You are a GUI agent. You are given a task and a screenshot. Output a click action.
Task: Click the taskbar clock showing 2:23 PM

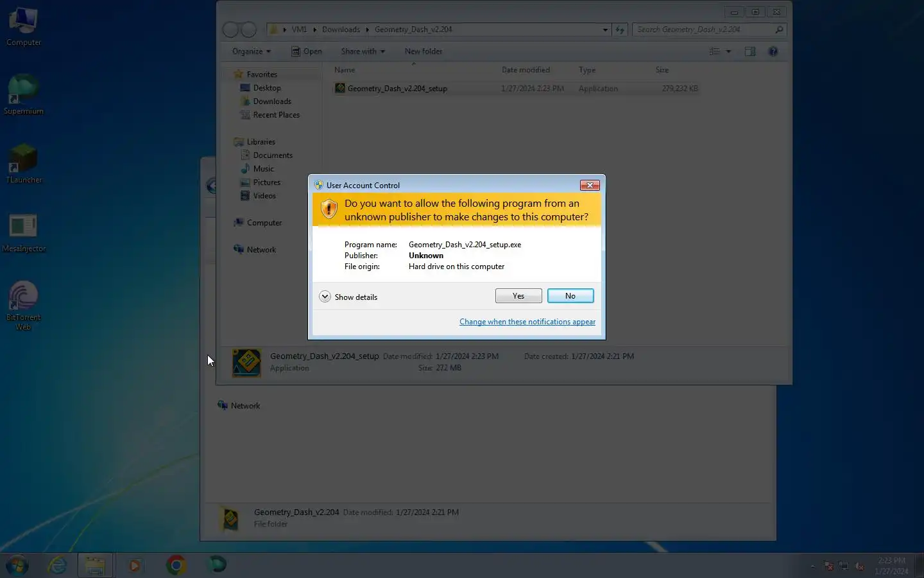[x=891, y=566]
